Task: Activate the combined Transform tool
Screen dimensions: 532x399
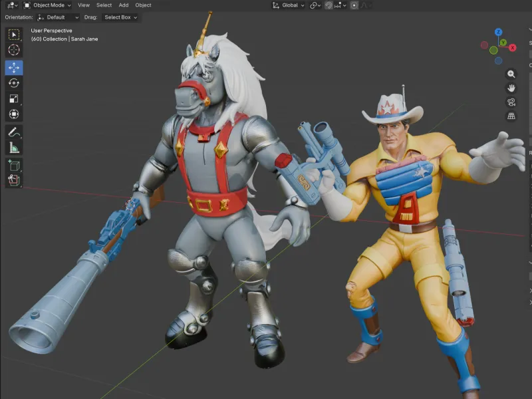Action: pos(14,114)
